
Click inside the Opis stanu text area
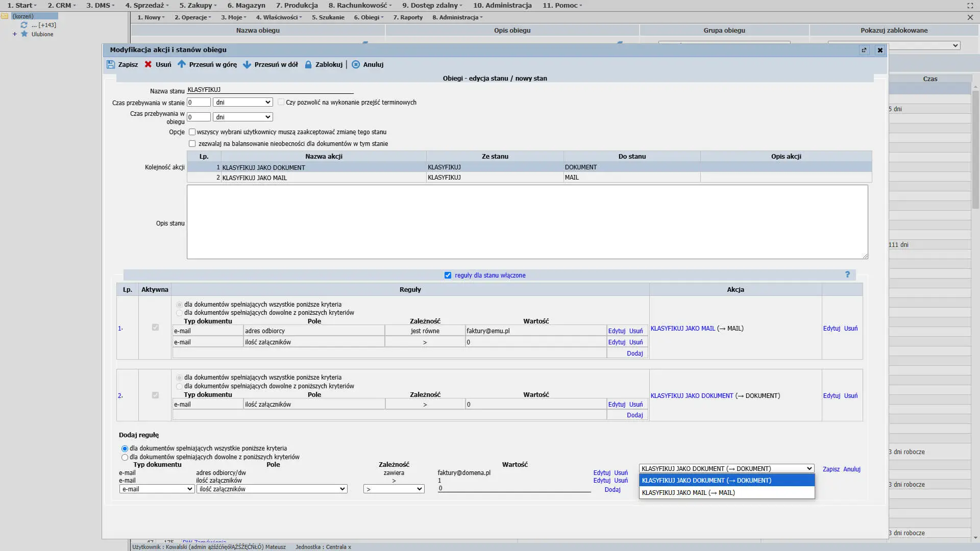pyautogui.click(x=527, y=222)
